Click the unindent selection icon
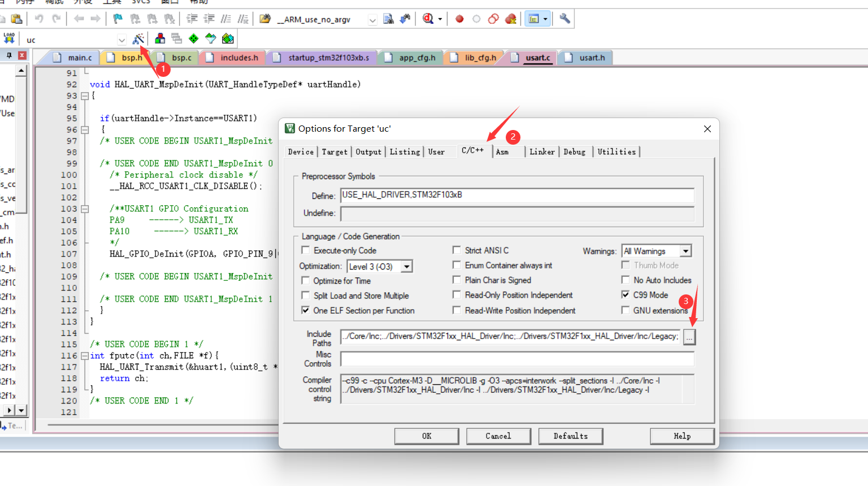Viewport: 868px width, 486px height. pos(209,19)
